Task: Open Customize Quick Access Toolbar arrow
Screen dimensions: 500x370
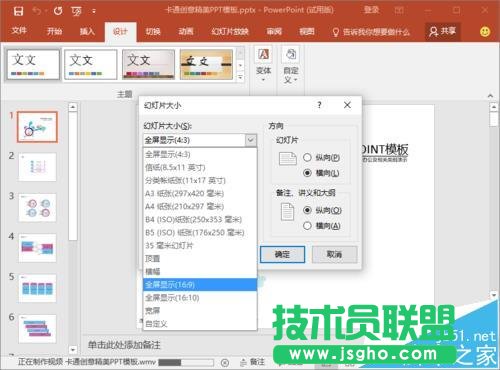Action: point(94,12)
